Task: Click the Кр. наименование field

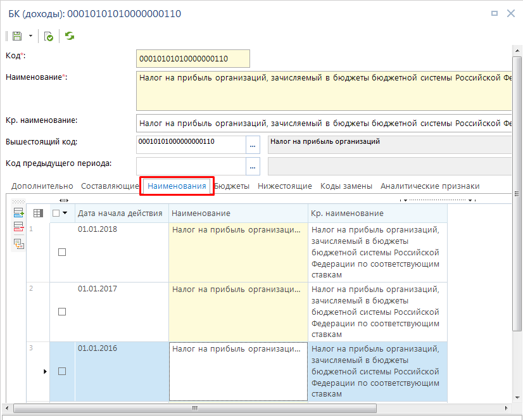Action: click(324, 124)
